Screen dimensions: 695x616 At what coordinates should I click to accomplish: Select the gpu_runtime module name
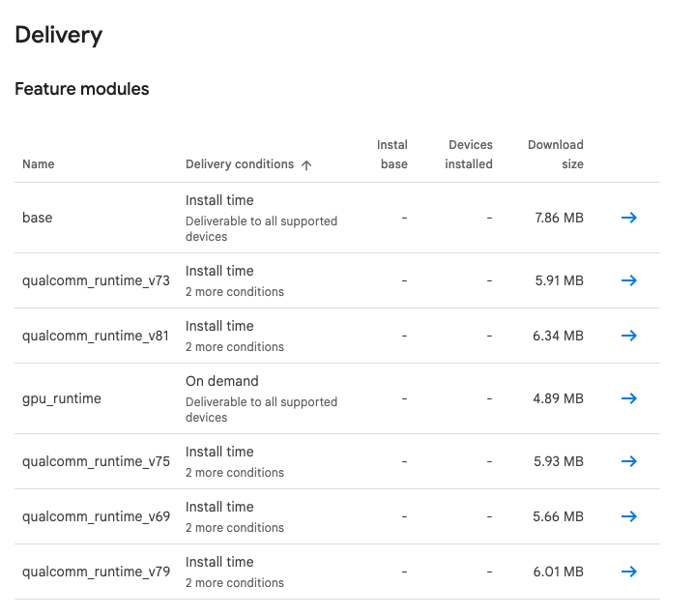[x=62, y=398]
